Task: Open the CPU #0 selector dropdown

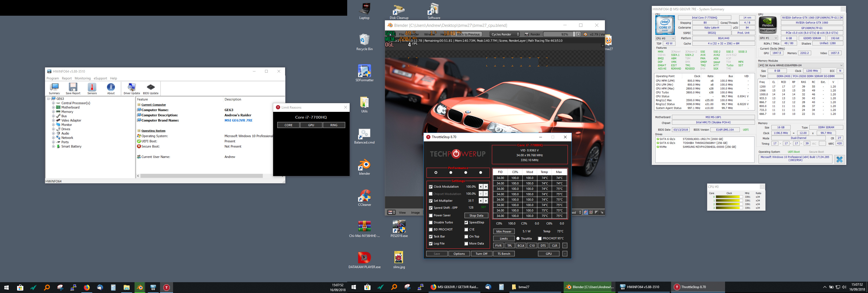Action: pyautogui.click(x=665, y=38)
